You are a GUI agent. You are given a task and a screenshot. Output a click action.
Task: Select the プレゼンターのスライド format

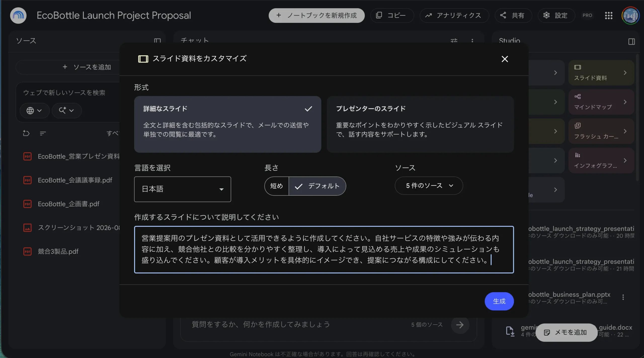pos(420,124)
